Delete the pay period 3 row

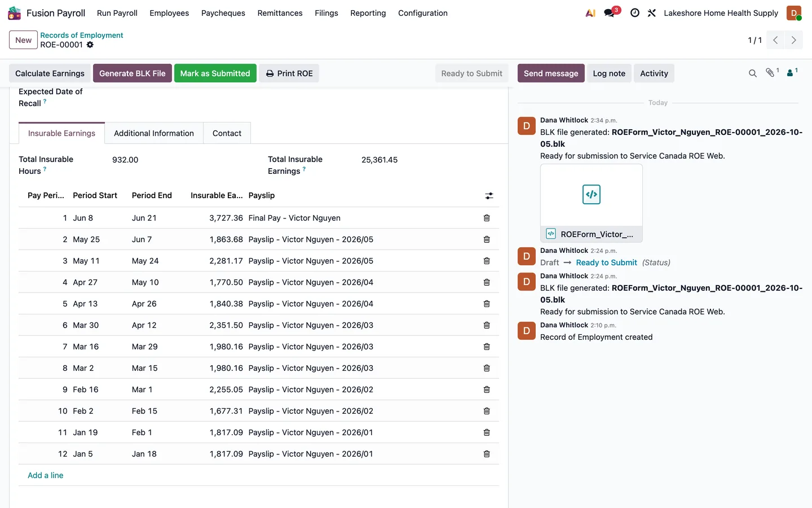[487, 261]
